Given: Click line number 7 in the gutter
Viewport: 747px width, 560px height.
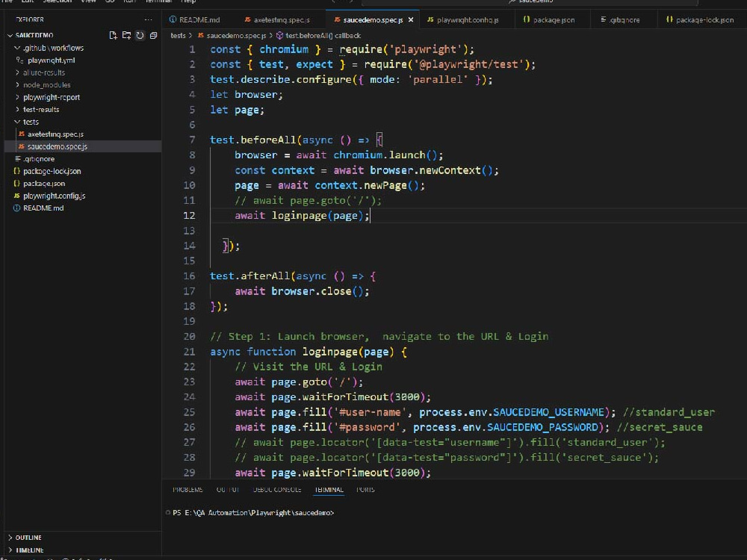Looking at the screenshot, I should [192, 140].
